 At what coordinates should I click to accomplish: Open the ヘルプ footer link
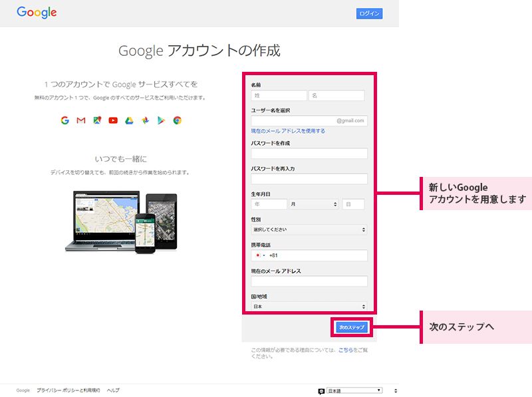(113, 390)
